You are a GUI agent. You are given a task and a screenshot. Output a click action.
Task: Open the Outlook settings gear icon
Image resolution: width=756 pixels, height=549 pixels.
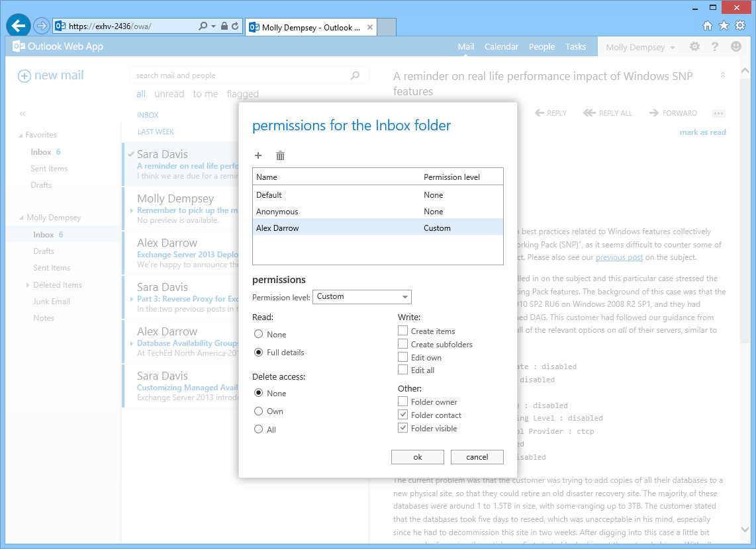pyautogui.click(x=693, y=46)
